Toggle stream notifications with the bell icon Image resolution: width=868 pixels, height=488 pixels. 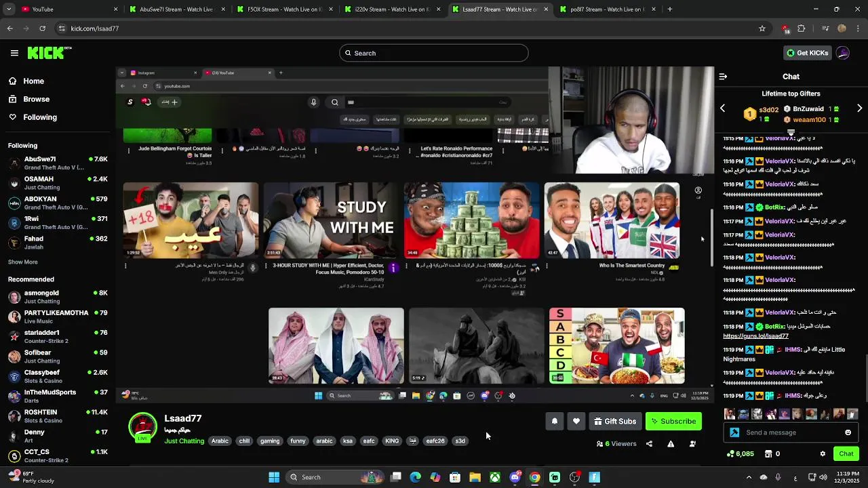555,422
